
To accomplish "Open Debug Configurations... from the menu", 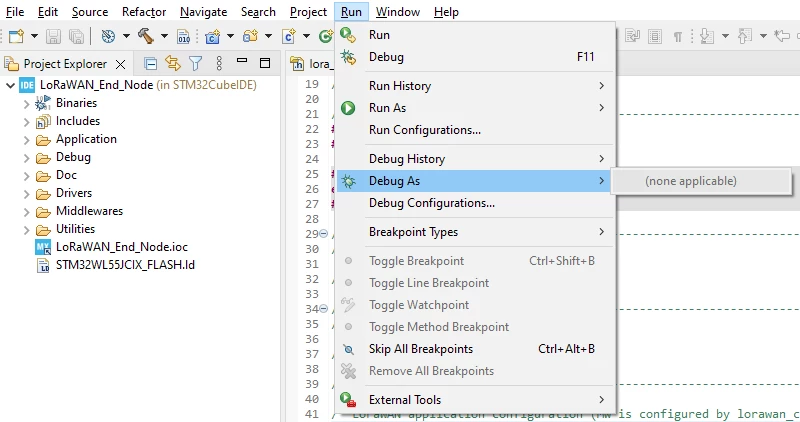I will click(476, 203).
